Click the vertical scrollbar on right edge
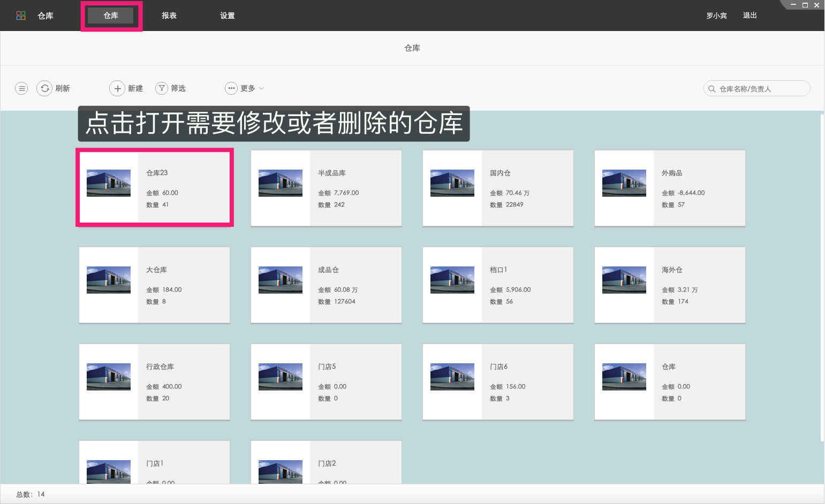The height and width of the screenshot is (504, 825). tap(822, 278)
